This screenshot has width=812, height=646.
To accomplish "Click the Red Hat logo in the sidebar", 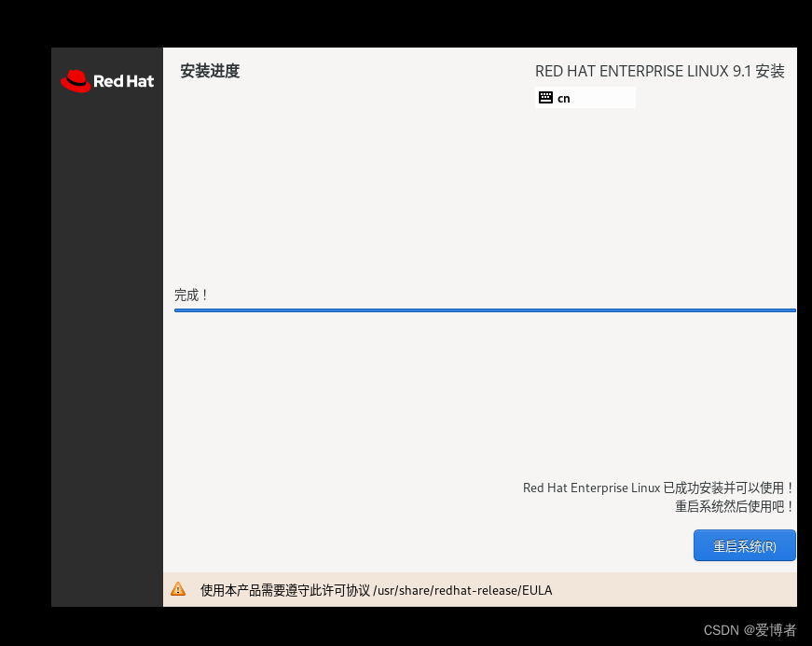I will click(x=106, y=81).
